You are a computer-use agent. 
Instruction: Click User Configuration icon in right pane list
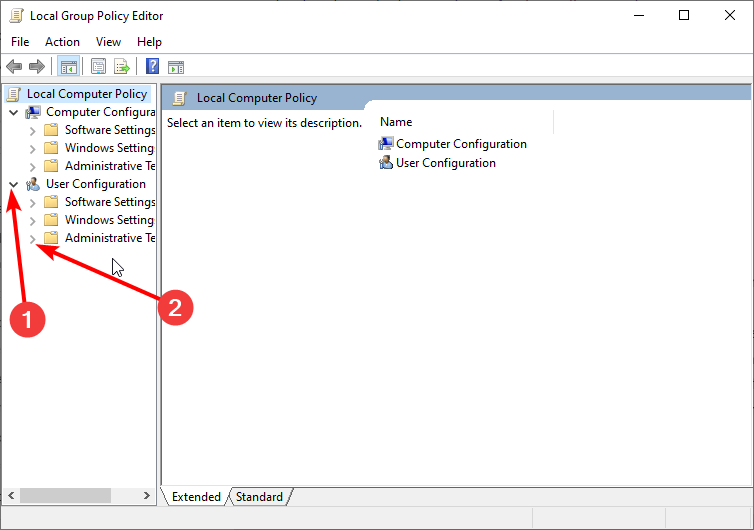tap(386, 163)
